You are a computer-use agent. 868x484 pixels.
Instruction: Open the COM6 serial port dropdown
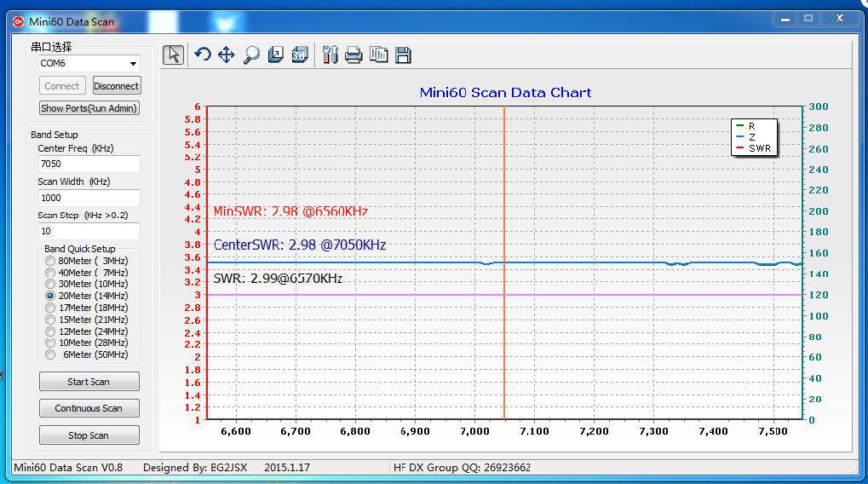tap(89, 63)
